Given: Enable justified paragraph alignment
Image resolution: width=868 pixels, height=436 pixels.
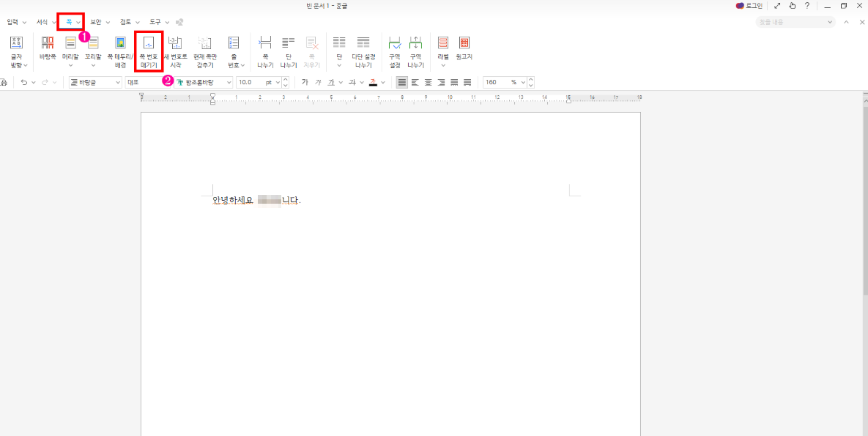Looking at the screenshot, I should [402, 82].
